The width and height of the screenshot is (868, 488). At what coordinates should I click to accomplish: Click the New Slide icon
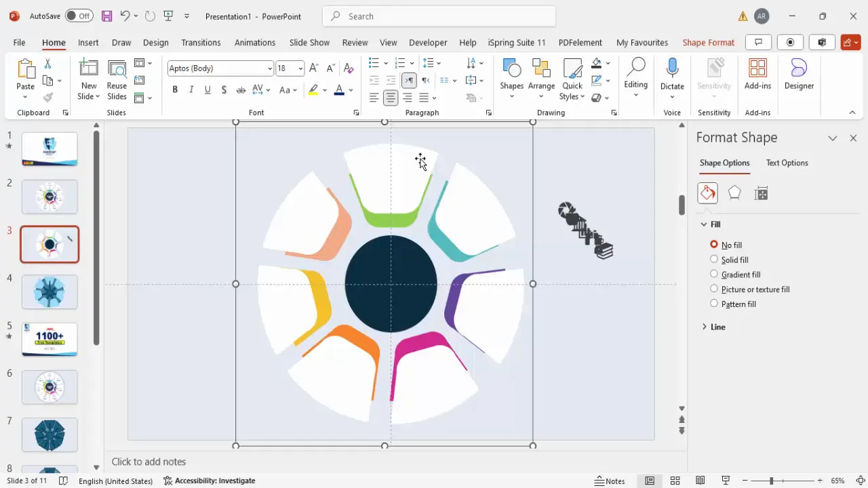89,68
